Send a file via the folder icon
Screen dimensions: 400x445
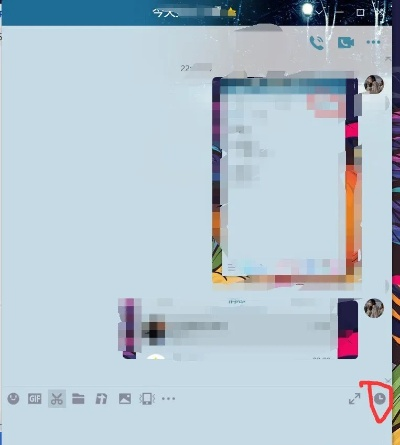78,398
